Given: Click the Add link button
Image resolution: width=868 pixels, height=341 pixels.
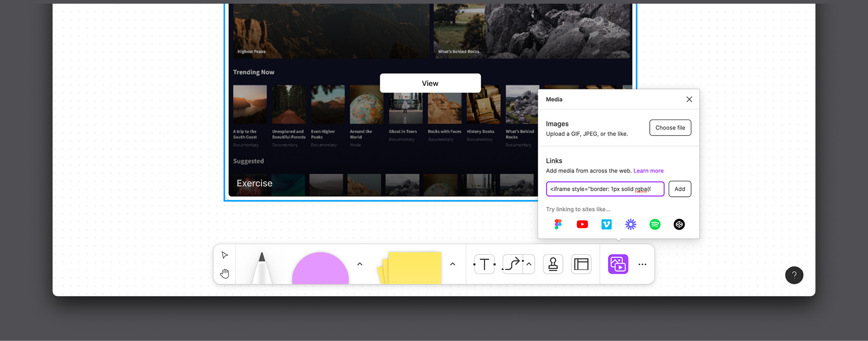Looking at the screenshot, I should (x=680, y=189).
